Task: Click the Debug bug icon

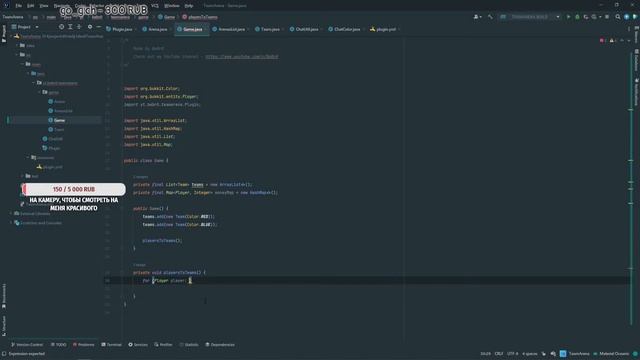Action: tap(577, 17)
